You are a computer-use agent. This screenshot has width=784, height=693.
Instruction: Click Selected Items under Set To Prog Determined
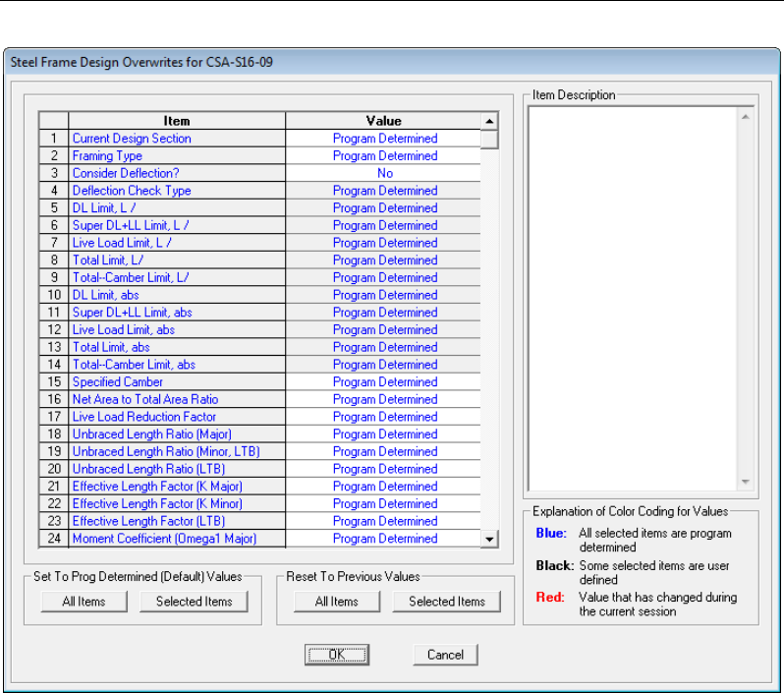pyautogui.click(x=194, y=602)
